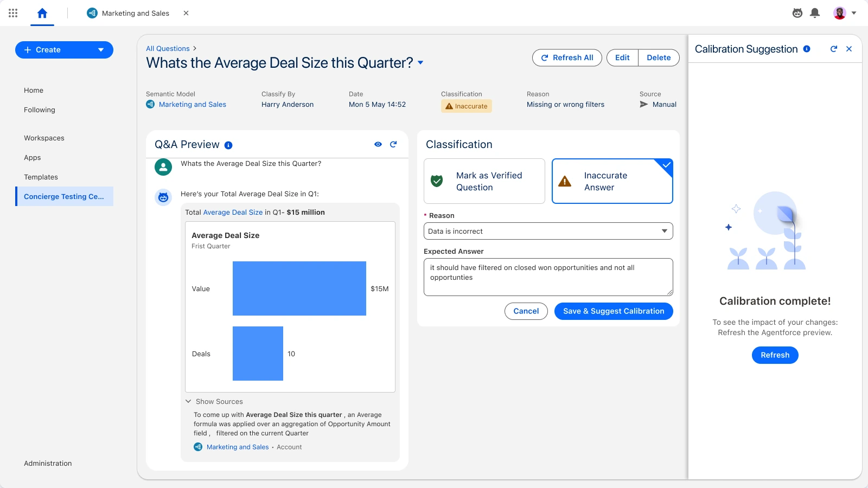Open the Average Deal Size link
The height and width of the screenshot is (488, 868).
tap(233, 213)
